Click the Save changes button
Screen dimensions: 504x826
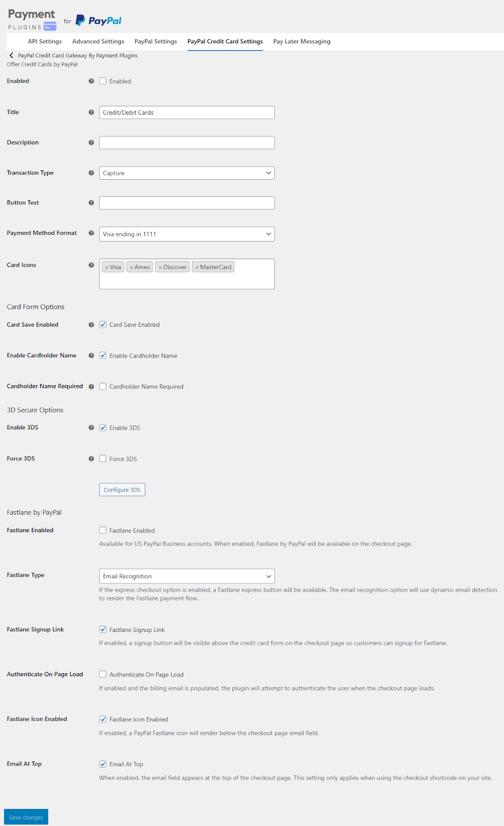(x=26, y=817)
